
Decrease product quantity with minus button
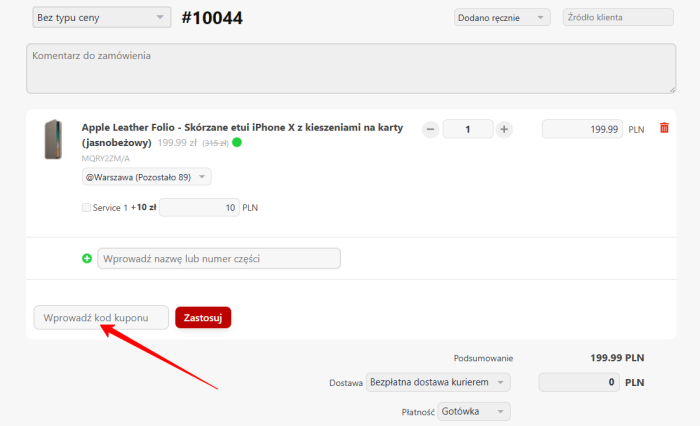(430, 129)
